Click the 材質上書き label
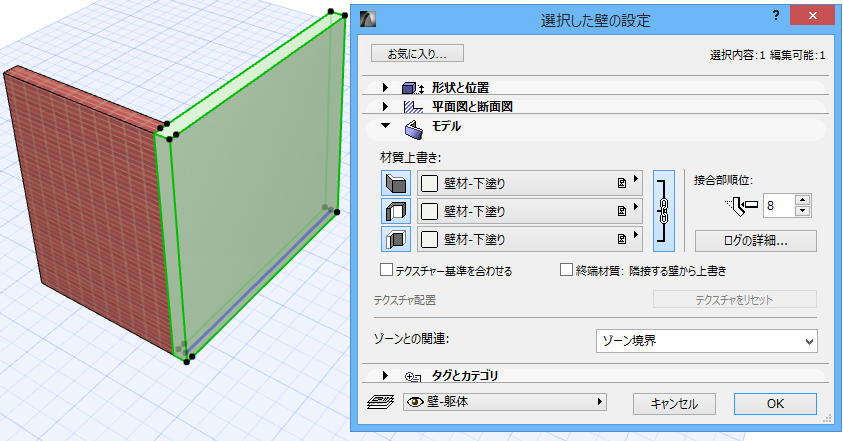843x441 pixels. pyautogui.click(x=410, y=158)
